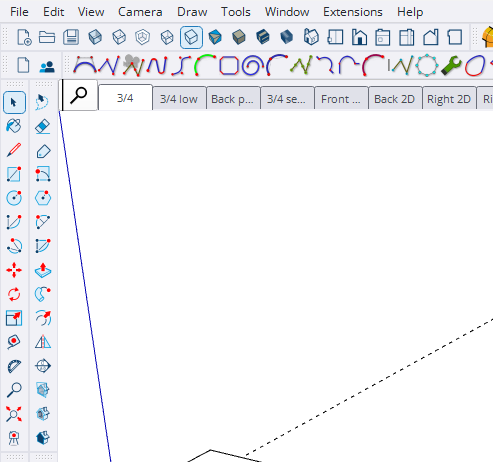493x462 pixels.
Task: Select the Rectangle tool
Action: pos(14,174)
